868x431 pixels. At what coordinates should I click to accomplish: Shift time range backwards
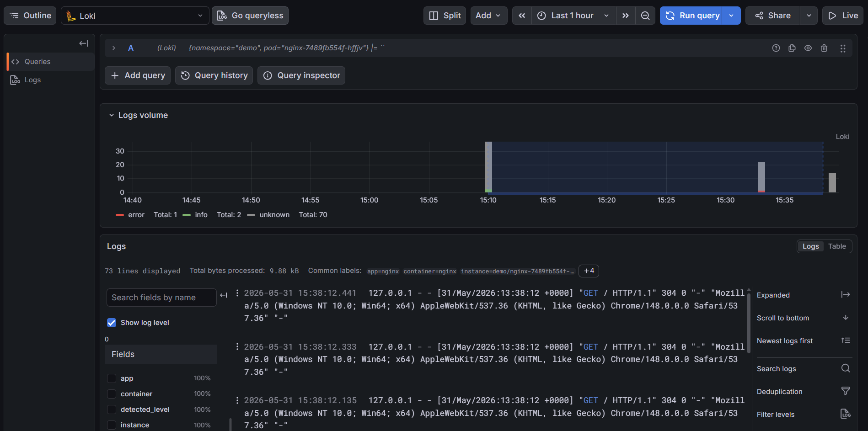point(522,16)
